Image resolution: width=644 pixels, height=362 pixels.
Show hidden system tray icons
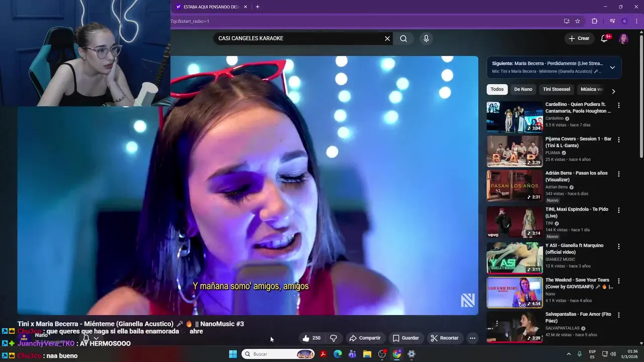pos(569,354)
